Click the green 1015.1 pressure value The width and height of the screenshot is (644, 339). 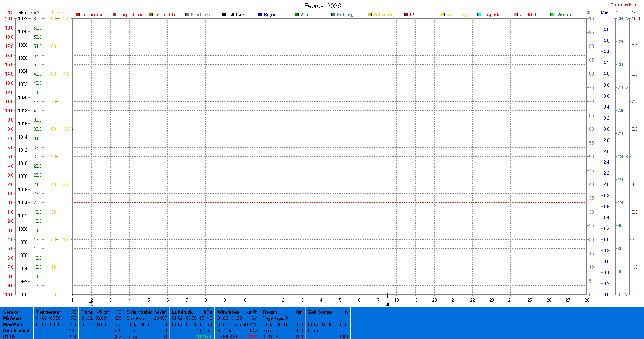point(204,336)
